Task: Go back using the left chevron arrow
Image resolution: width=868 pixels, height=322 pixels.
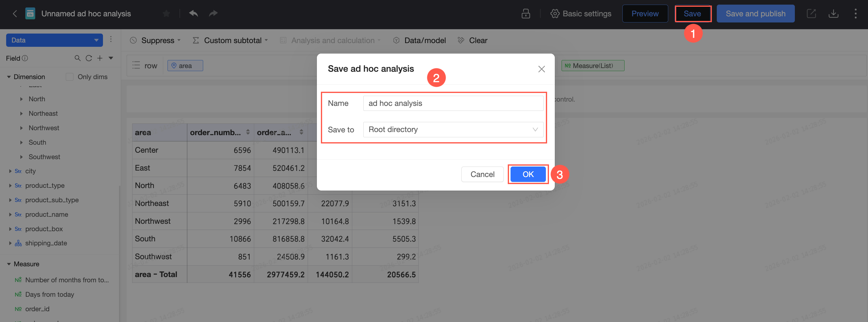Action: [14, 14]
